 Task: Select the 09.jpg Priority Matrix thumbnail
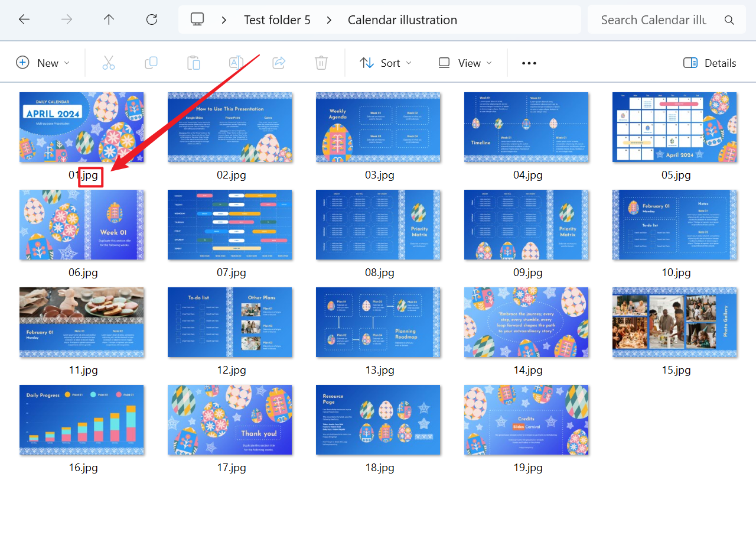(x=526, y=225)
